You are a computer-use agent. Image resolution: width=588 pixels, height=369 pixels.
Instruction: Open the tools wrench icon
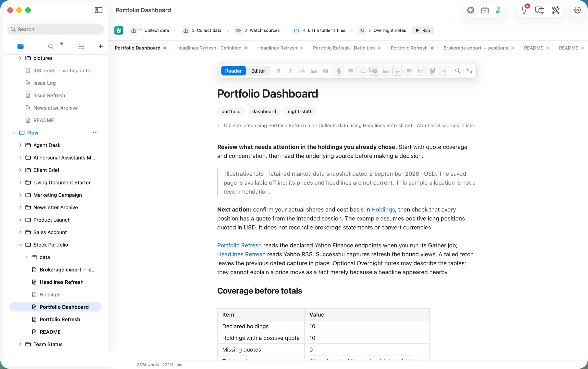[x=556, y=10]
